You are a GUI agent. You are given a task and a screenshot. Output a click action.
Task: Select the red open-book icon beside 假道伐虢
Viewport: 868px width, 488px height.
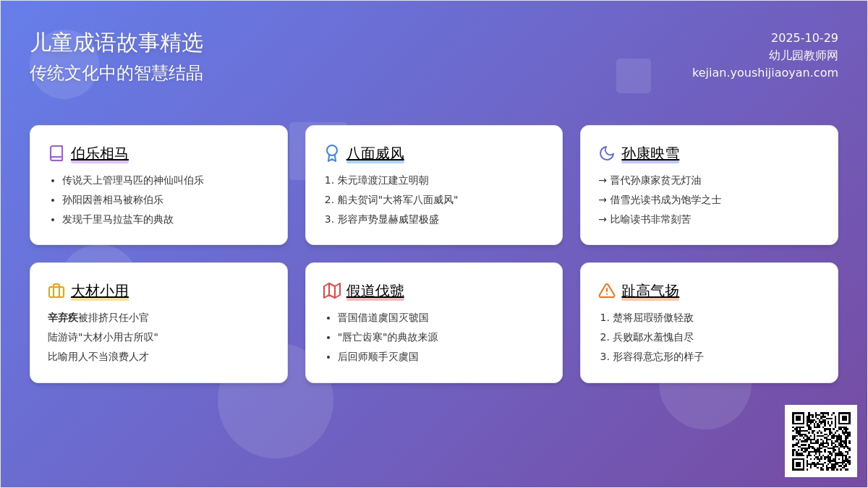[x=331, y=291]
